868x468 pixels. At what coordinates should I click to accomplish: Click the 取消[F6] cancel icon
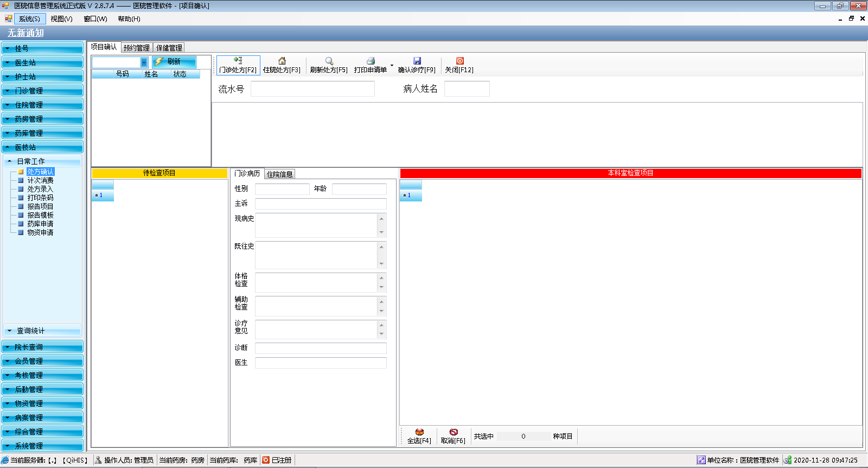coord(453,432)
